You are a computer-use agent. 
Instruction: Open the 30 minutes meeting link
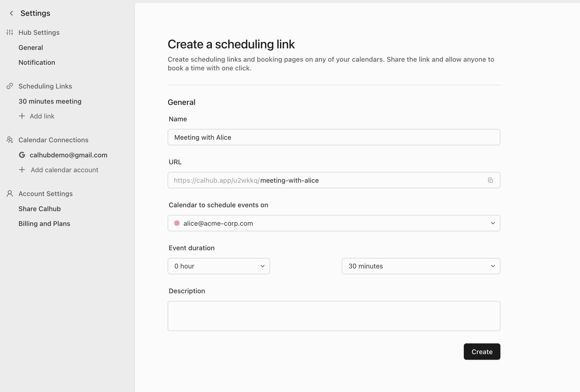click(50, 101)
